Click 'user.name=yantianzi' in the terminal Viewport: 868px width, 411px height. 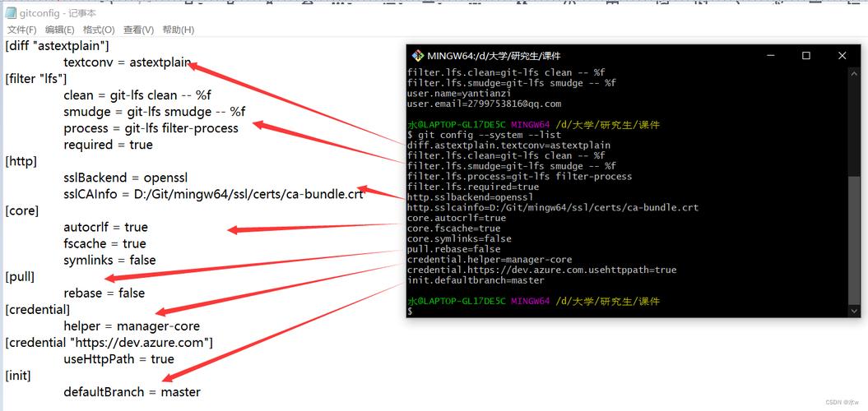point(459,94)
